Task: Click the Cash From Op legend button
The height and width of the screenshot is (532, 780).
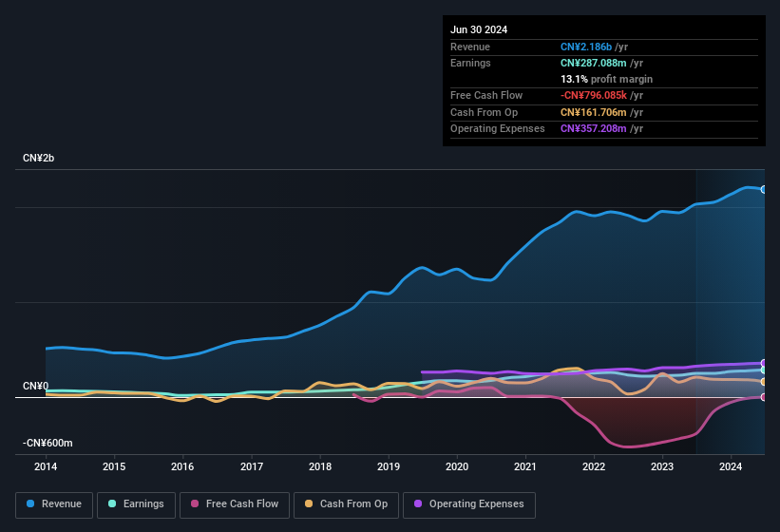Action: (346, 504)
